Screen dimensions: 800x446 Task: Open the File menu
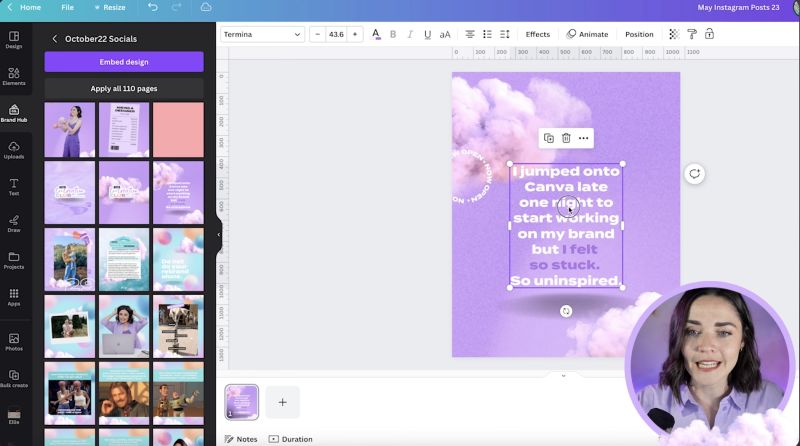(67, 7)
